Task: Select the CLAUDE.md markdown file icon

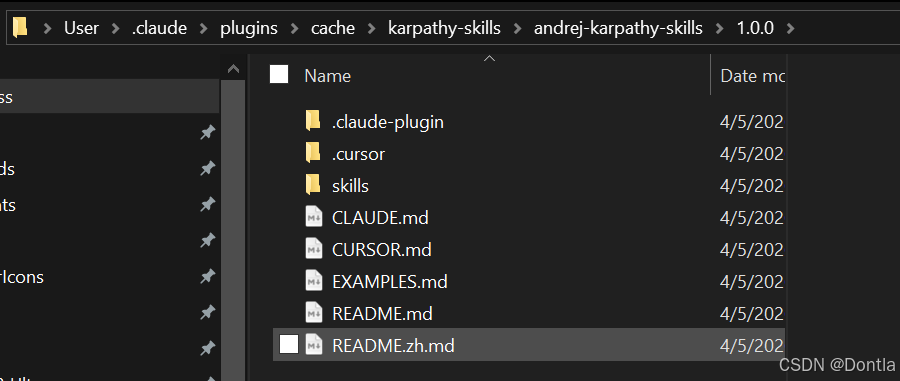Action: click(x=314, y=218)
